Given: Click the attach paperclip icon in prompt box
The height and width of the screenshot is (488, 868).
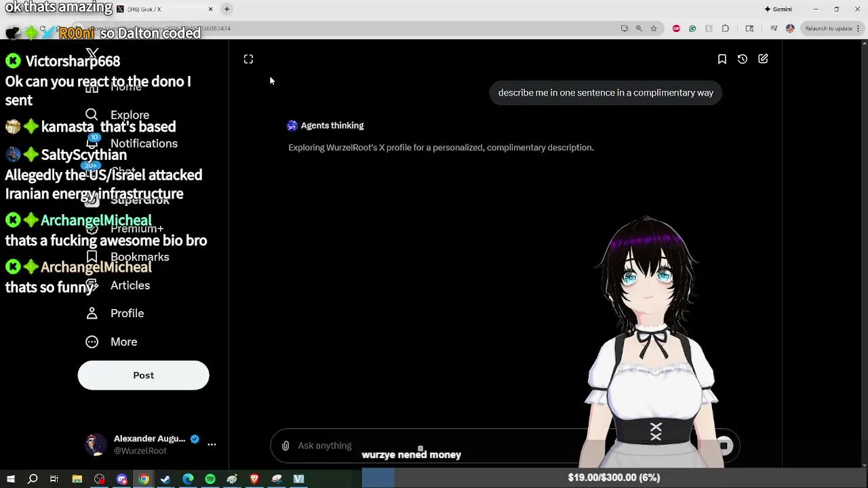Looking at the screenshot, I should [x=285, y=446].
